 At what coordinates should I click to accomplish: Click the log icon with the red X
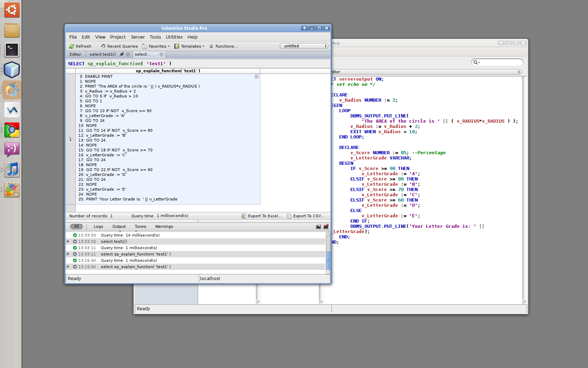click(326, 226)
